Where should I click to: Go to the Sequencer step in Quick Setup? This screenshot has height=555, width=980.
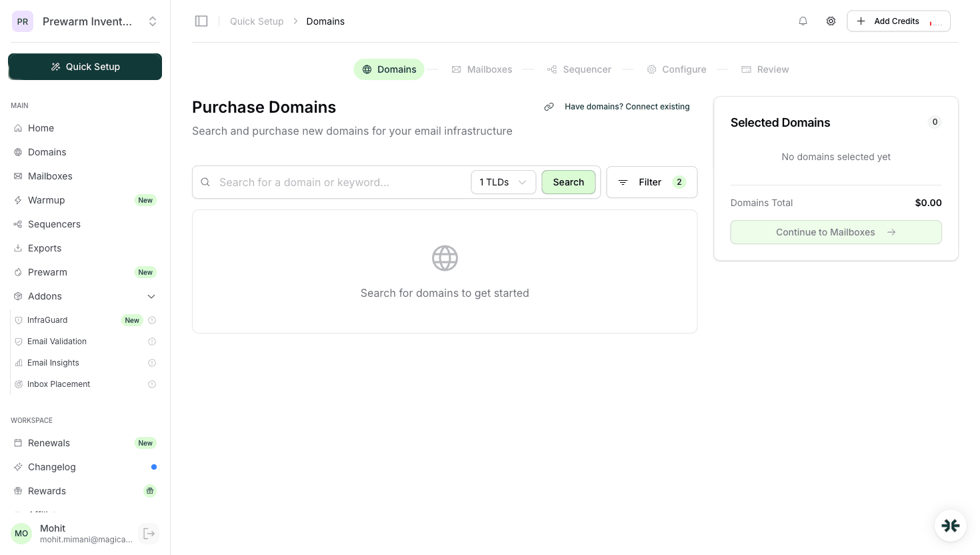click(579, 69)
